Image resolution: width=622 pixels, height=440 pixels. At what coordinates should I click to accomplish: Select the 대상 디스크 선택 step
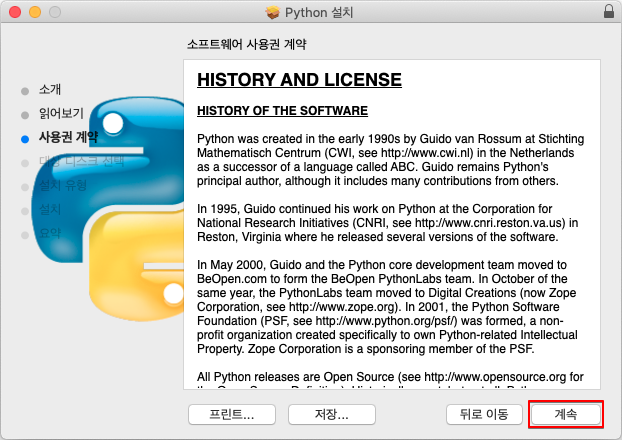pyautogui.click(x=81, y=161)
